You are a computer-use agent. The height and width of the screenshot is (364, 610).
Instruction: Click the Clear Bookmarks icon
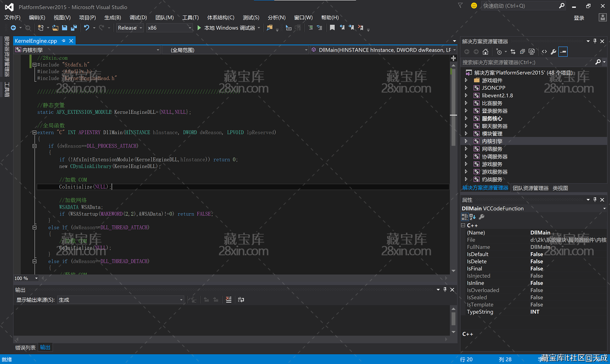pos(360,28)
